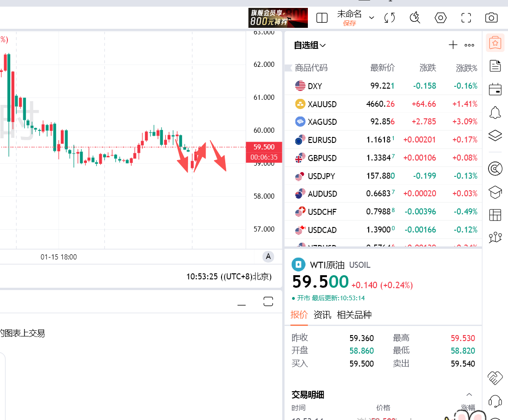Open the watchlist more-options ellipsis menu
Screen dimensions: 508x420
point(469,45)
